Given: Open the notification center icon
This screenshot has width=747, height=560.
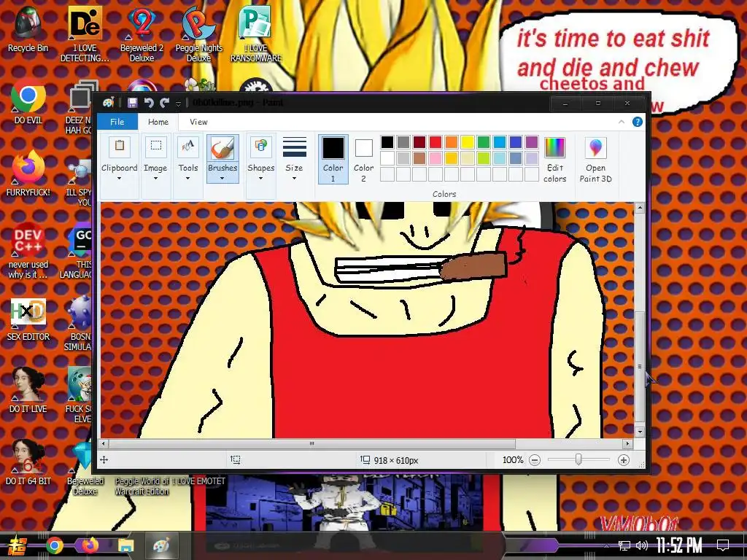Looking at the screenshot, I should tap(723, 545).
